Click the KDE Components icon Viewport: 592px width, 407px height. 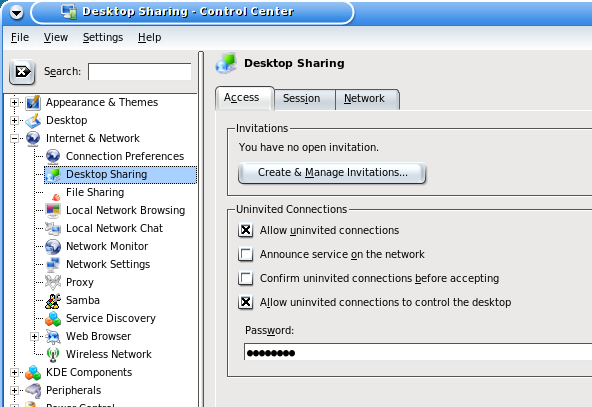click(33, 372)
